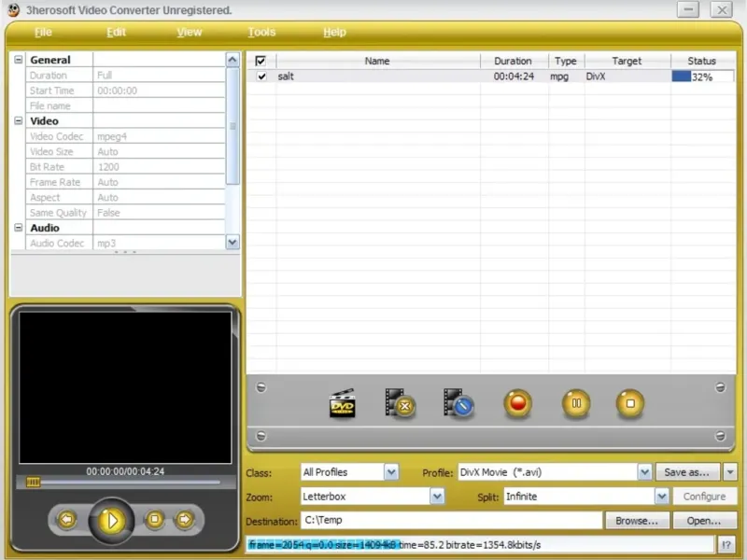
Task: Click the Save as... button
Action: click(687, 472)
